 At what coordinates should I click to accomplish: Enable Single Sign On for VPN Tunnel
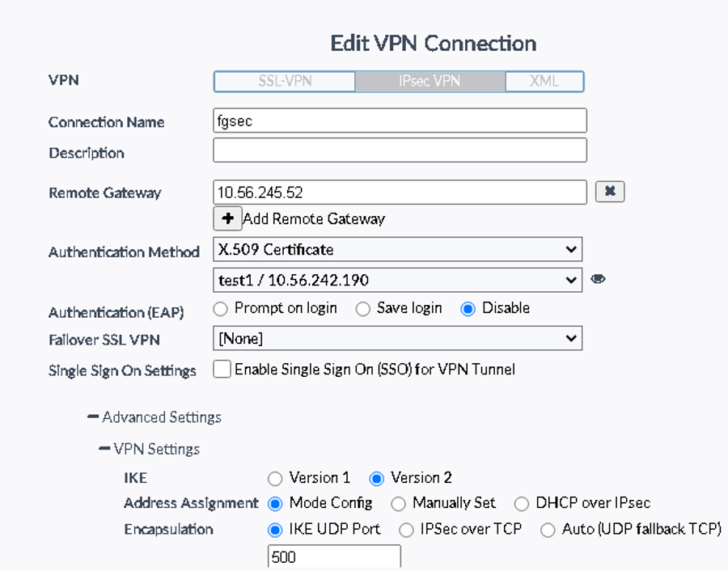(222, 370)
